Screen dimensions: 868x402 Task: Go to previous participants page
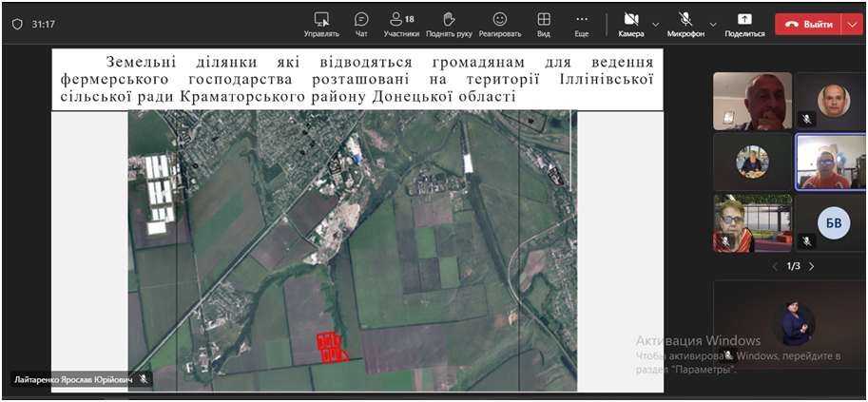click(x=774, y=266)
